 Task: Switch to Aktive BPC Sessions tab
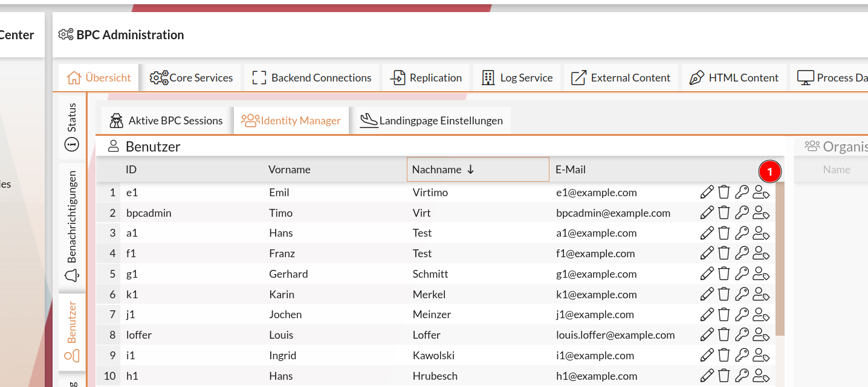(166, 121)
